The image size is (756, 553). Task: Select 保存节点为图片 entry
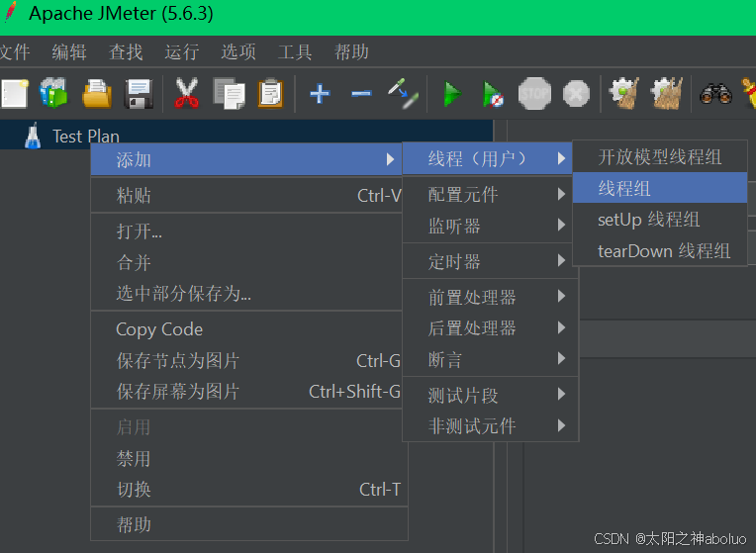pyautogui.click(x=246, y=361)
